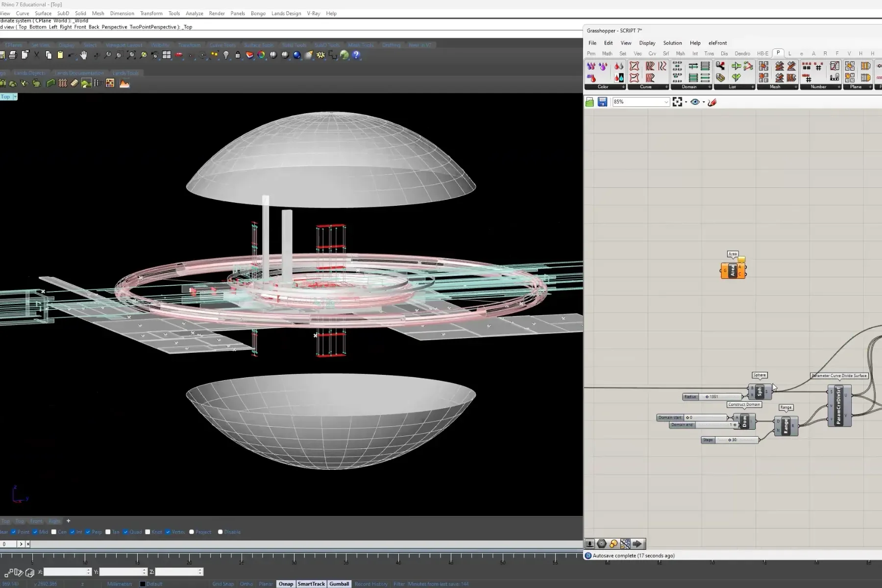Open the Top viewport title dropdown arrow

[x=15, y=97]
